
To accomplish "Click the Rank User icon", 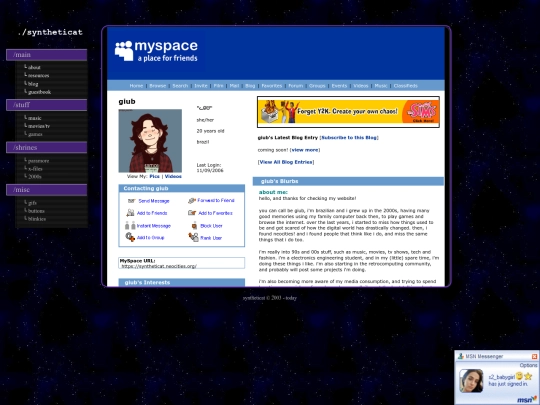I will click(193, 237).
